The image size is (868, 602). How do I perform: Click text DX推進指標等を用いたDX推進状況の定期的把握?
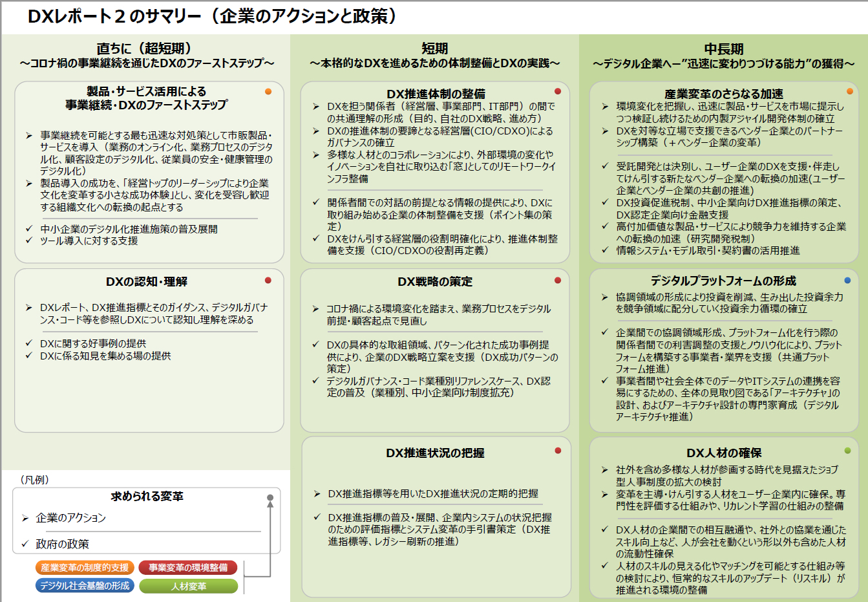pyautogui.click(x=433, y=494)
